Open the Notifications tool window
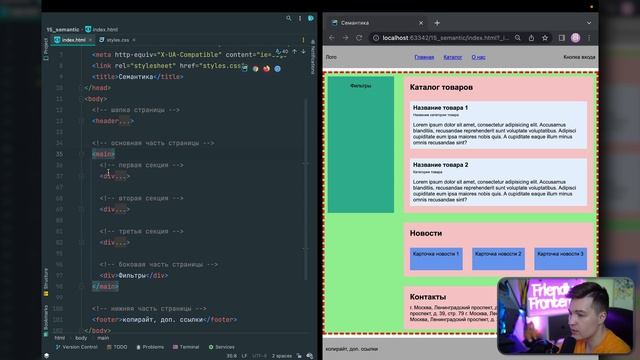The width and height of the screenshot is (640, 360). tap(313, 57)
